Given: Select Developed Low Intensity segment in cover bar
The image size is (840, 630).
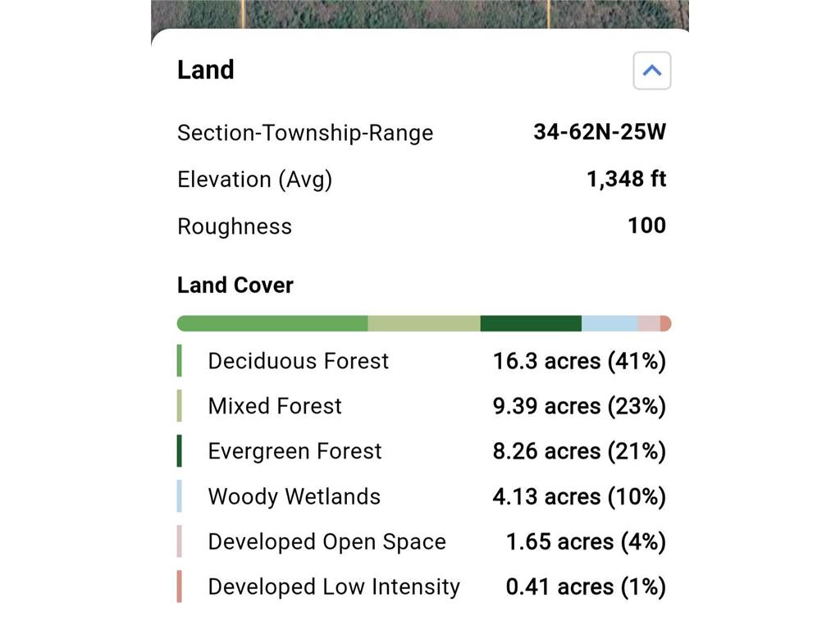Looking at the screenshot, I should coord(665,323).
